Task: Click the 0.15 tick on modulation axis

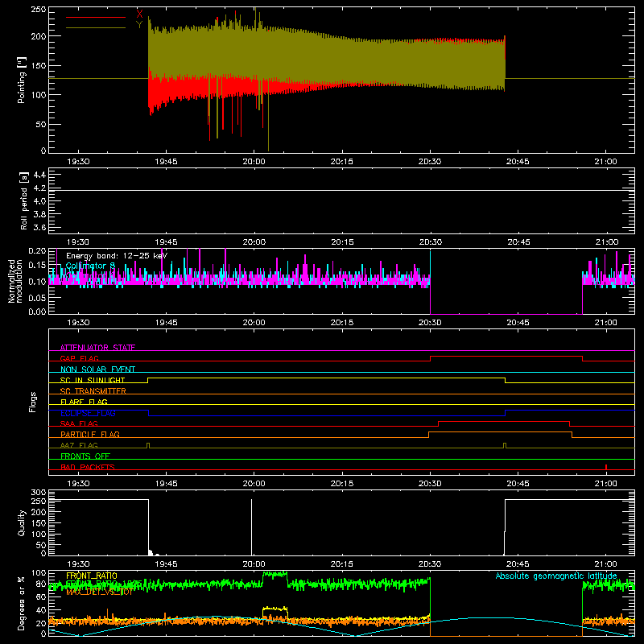Action: 37,266
